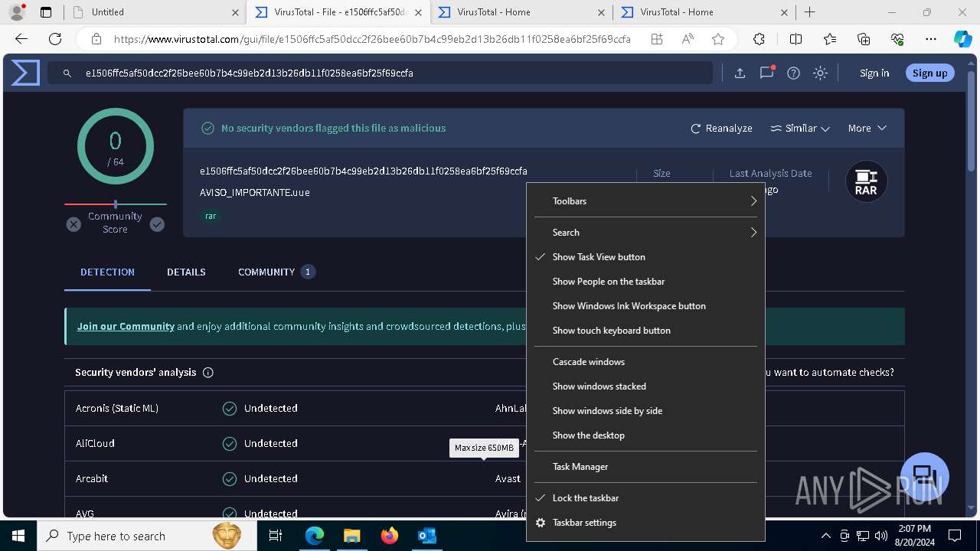Select Show the desktop menu item

click(x=645, y=435)
